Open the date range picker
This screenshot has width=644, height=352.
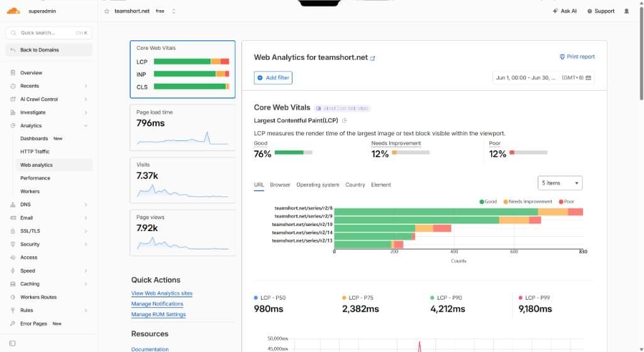coord(543,77)
